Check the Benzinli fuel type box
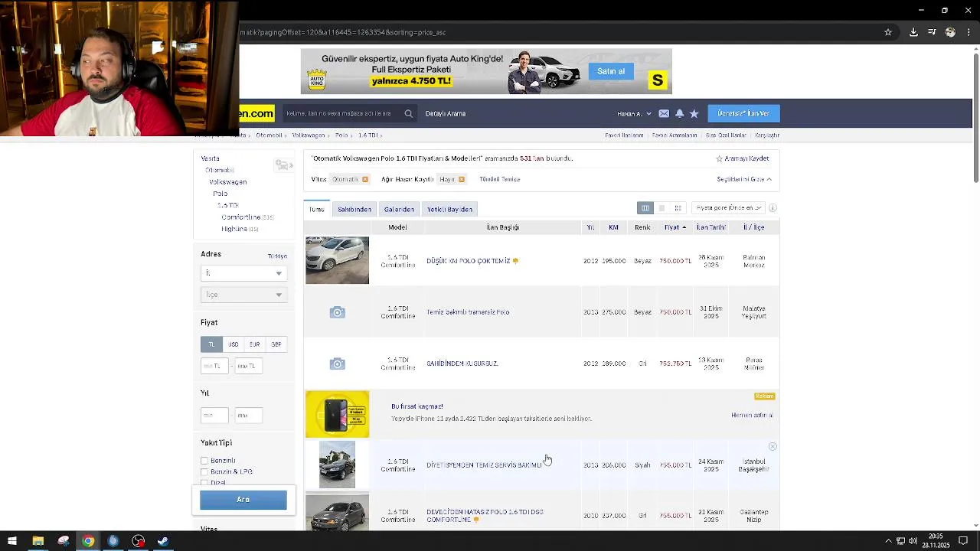Screen dimensions: 980x551 coord(204,461)
